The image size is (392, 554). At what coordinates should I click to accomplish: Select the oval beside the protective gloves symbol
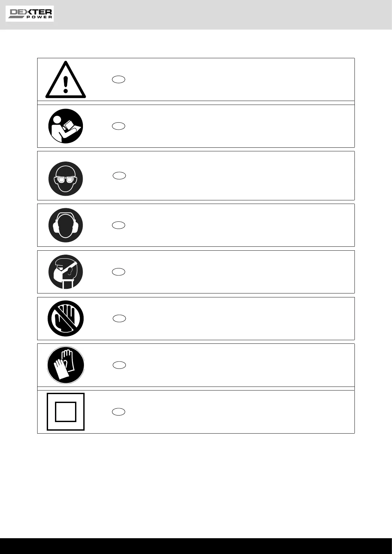click(x=119, y=365)
